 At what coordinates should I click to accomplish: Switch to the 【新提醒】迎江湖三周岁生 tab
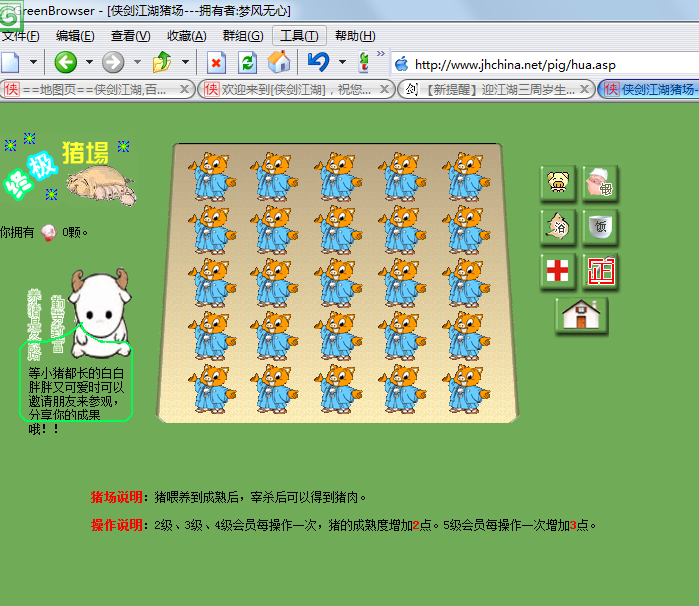tap(496, 90)
